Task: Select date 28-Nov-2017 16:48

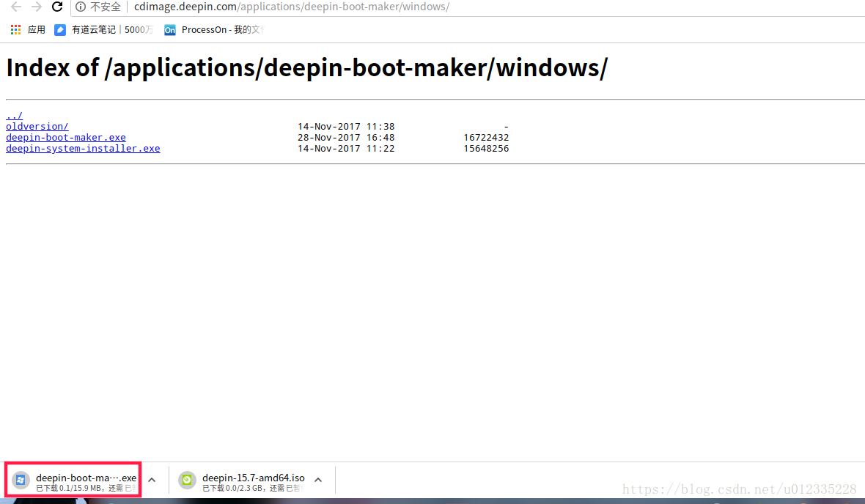Action: tap(346, 137)
